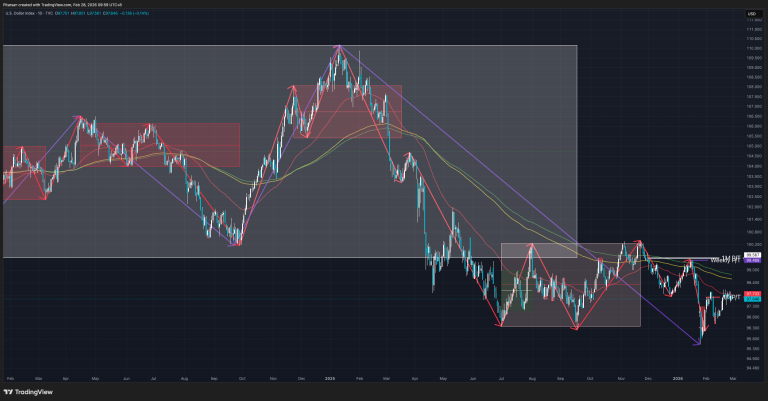
Task: Select the red 97.733 price label
Action: click(x=752, y=294)
